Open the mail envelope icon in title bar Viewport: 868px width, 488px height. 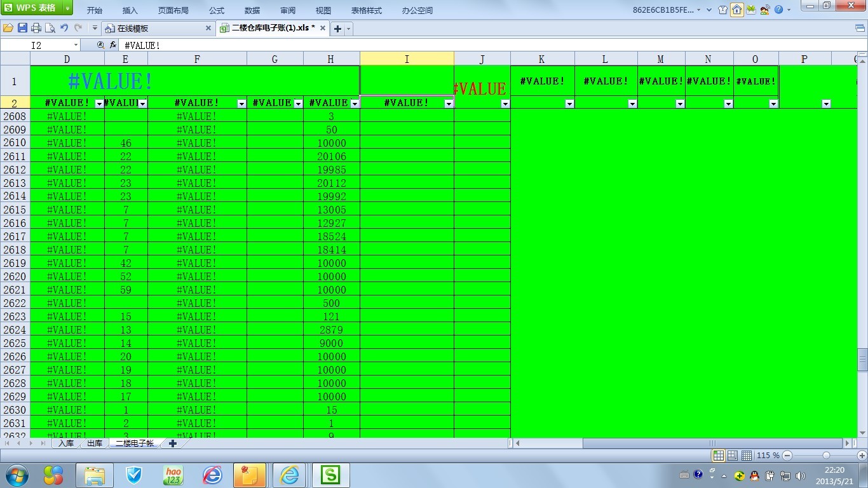(751, 10)
